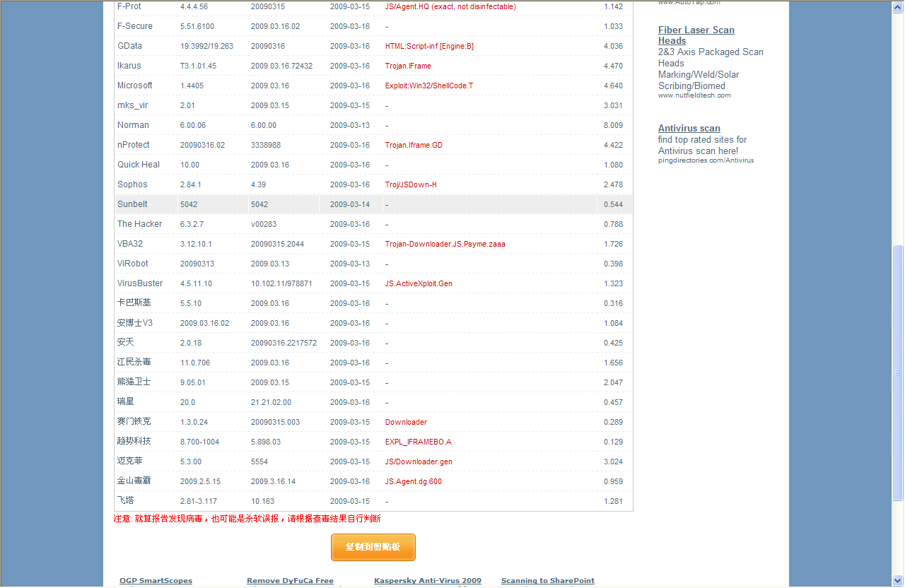
Task: Select the JS/Downloader.gen detection result
Action: click(x=419, y=461)
